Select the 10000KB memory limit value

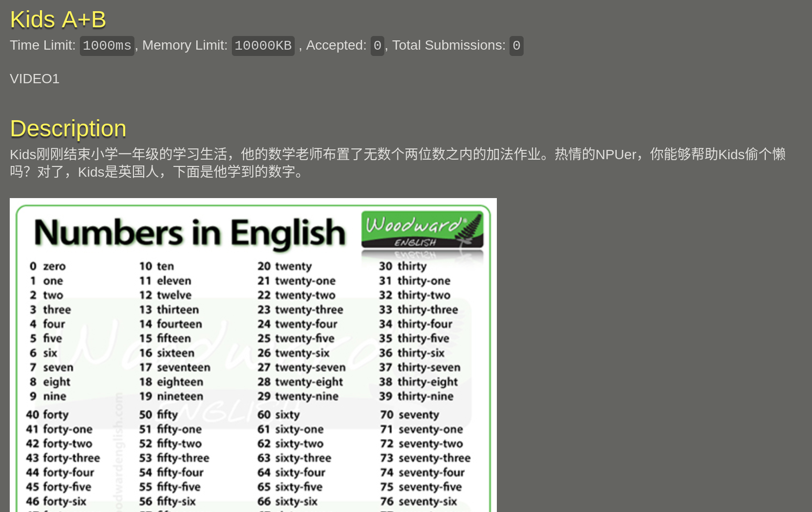pyautogui.click(x=263, y=46)
